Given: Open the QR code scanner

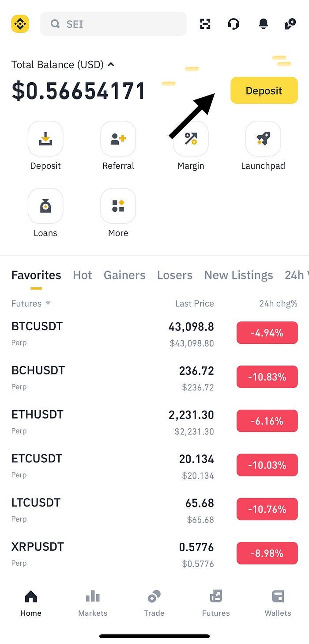Looking at the screenshot, I should coord(205,24).
